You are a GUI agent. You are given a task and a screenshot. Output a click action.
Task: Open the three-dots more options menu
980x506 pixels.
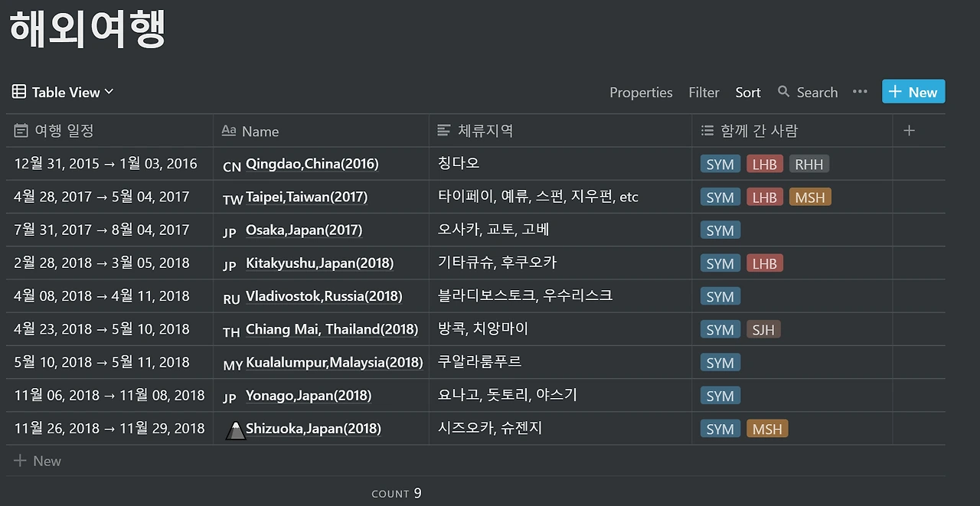(x=860, y=92)
